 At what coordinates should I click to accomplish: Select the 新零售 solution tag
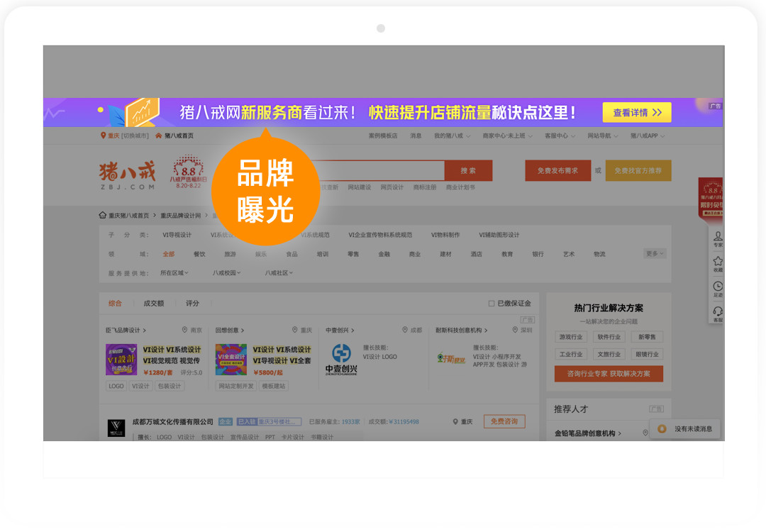pyautogui.click(x=648, y=337)
